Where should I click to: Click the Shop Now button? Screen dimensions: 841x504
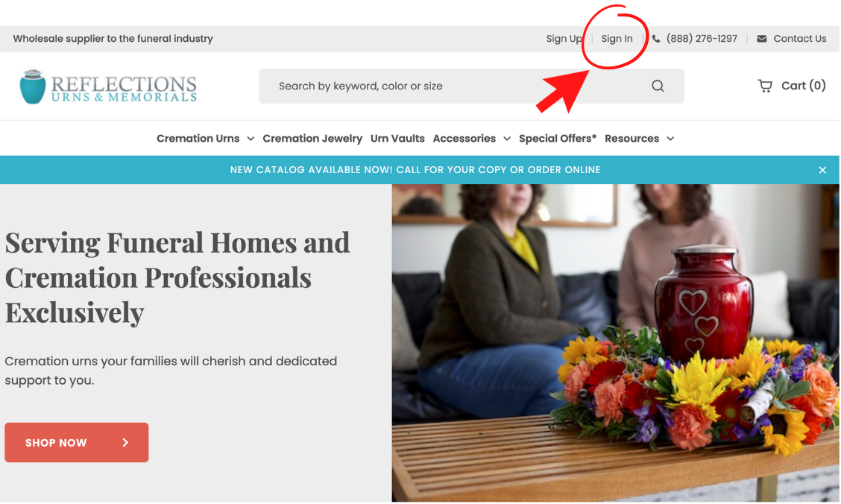(x=77, y=442)
